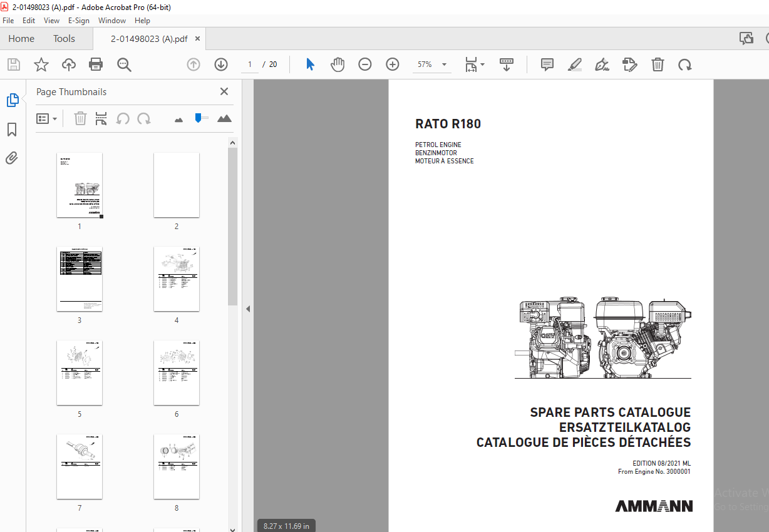Viewport: 769px width, 532px height.
Task: Go to next page using down arrow
Action: [x=221, y=64]
